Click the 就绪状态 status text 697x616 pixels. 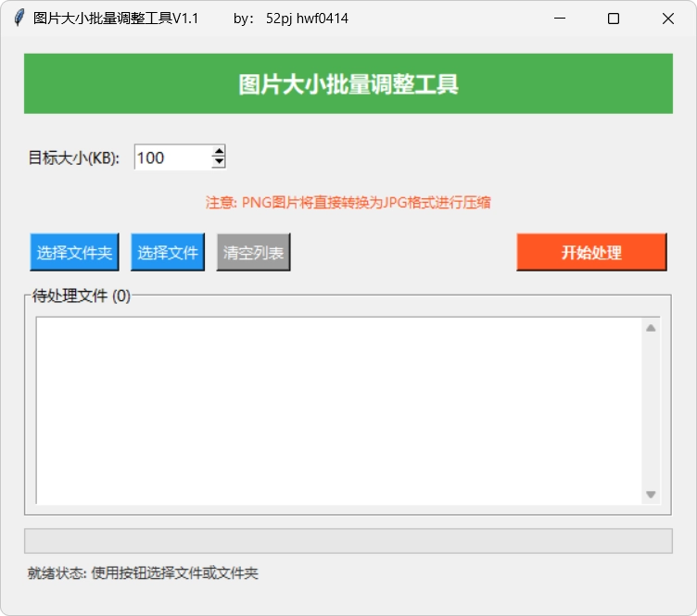(x=143, y=572)
